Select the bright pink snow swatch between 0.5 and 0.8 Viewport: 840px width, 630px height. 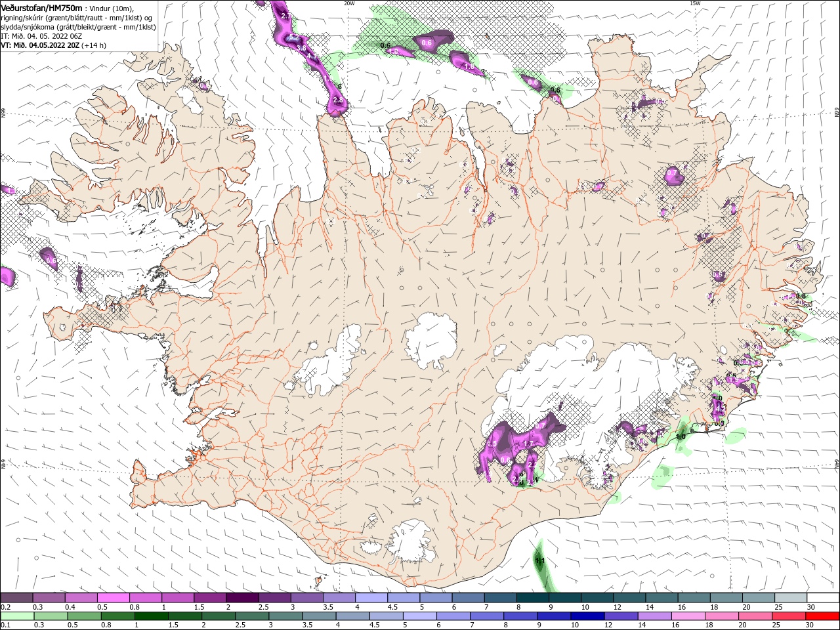[114, 597]
